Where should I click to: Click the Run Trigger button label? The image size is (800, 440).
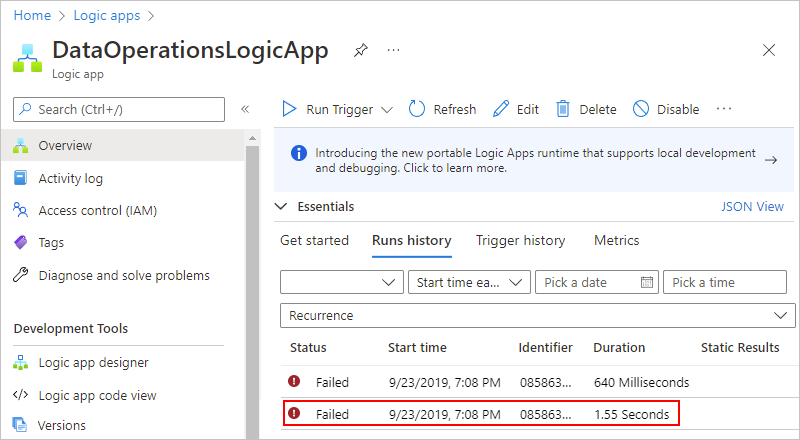click(339, 110)
